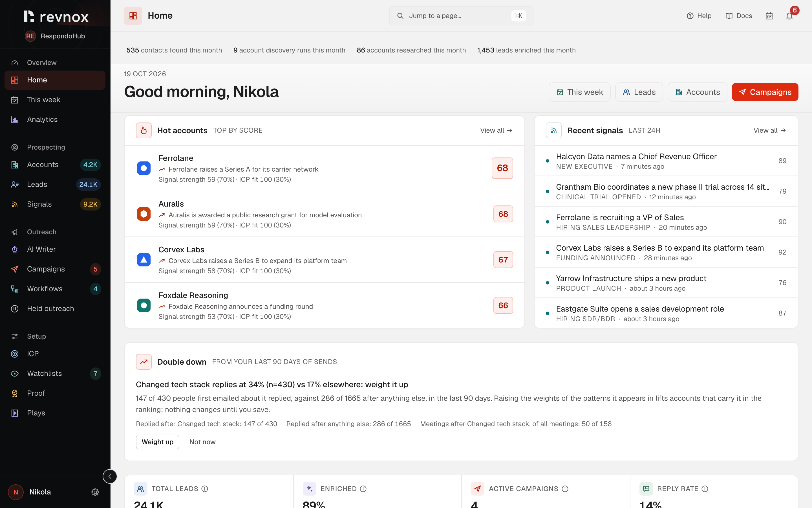Open AI Writer in the sidebar
This screenshot has width=812, height=508.
(55, 249)
